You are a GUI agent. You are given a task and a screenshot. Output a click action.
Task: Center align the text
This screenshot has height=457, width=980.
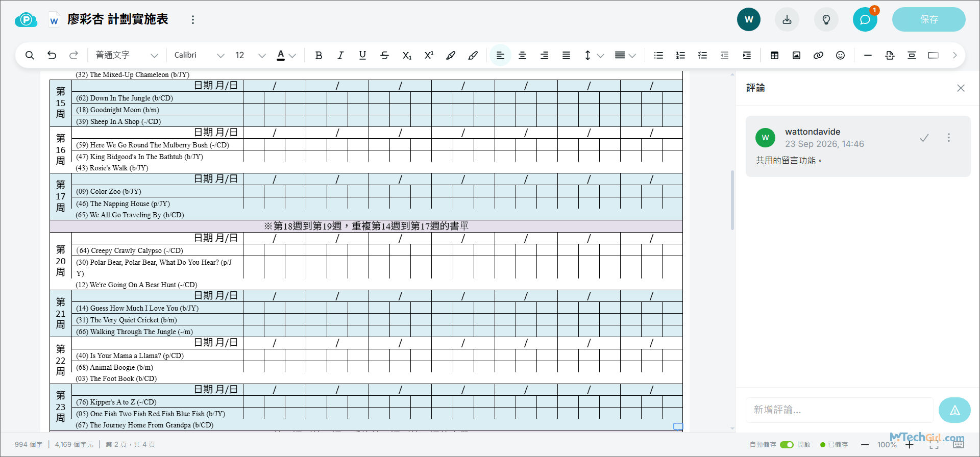tap(522, 55)
